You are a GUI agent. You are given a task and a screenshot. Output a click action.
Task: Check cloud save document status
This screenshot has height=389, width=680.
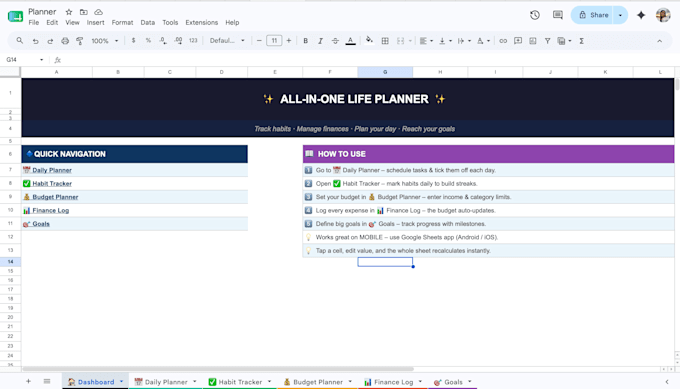coord(98,12)
